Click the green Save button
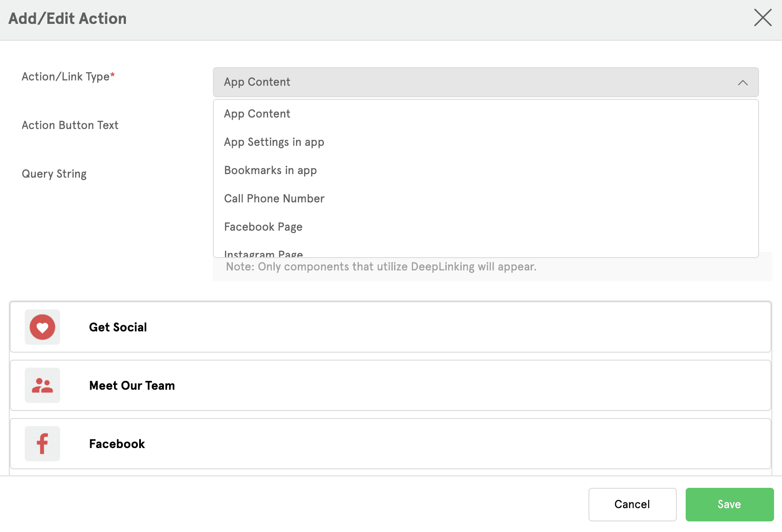Screen dimensions: 782x532 pyautogui.click(x=729, y=504)
